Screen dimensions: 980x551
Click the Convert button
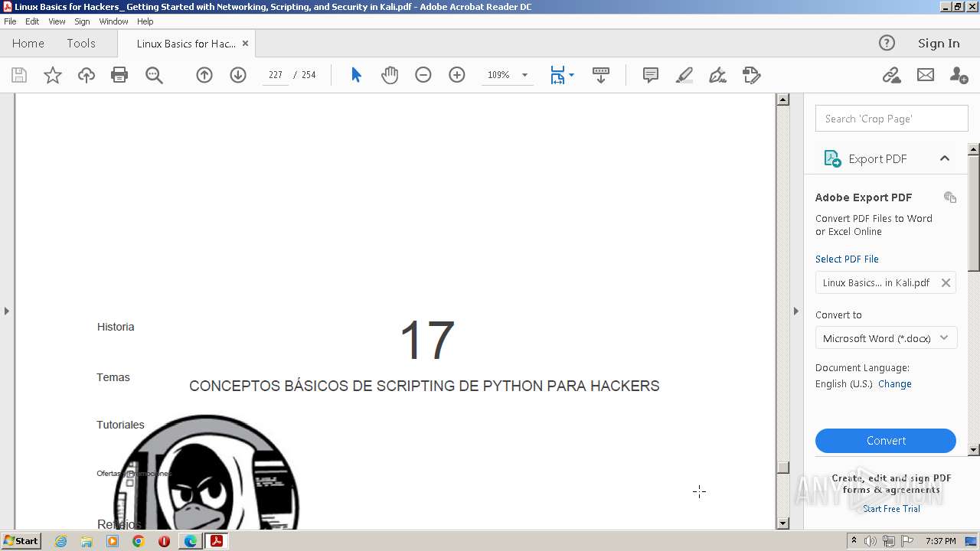(886, 441)
